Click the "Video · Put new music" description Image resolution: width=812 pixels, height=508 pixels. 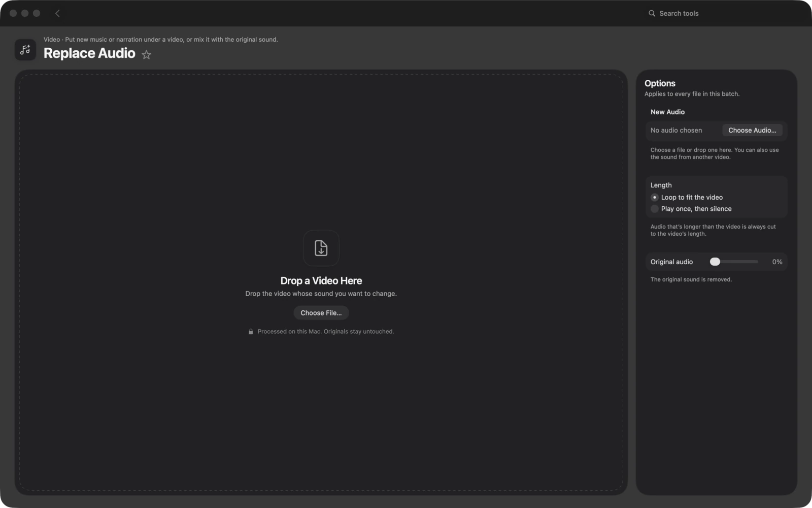[161, 40]
